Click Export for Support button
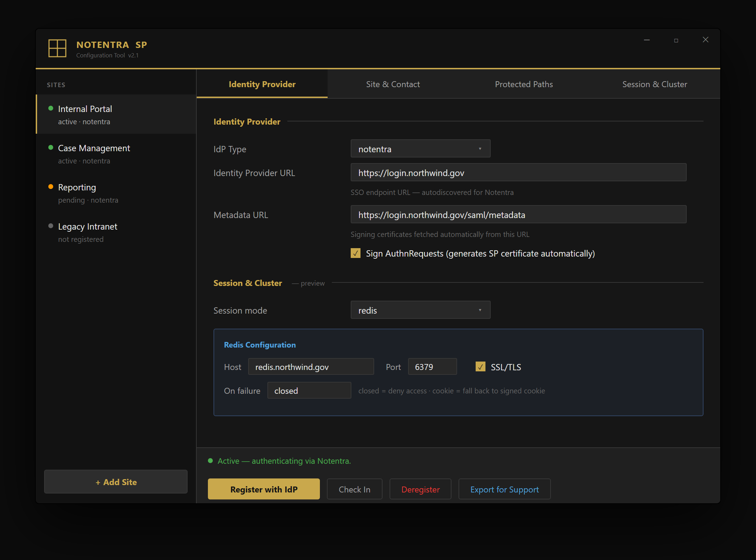 pos(505,489)
